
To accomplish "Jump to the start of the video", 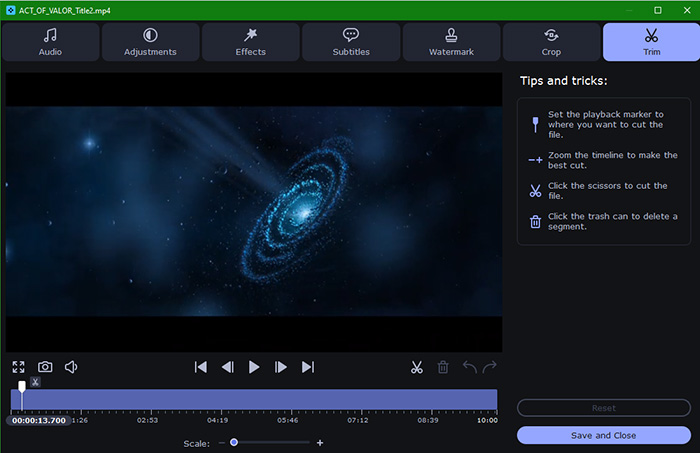I will tap(201, 367).
